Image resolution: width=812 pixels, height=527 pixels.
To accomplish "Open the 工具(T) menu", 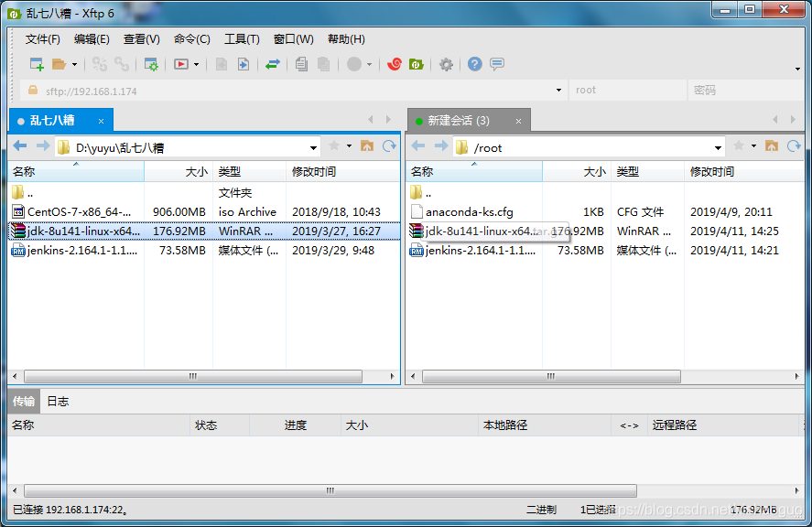I will pyautogui.click(x=242, y=39).
